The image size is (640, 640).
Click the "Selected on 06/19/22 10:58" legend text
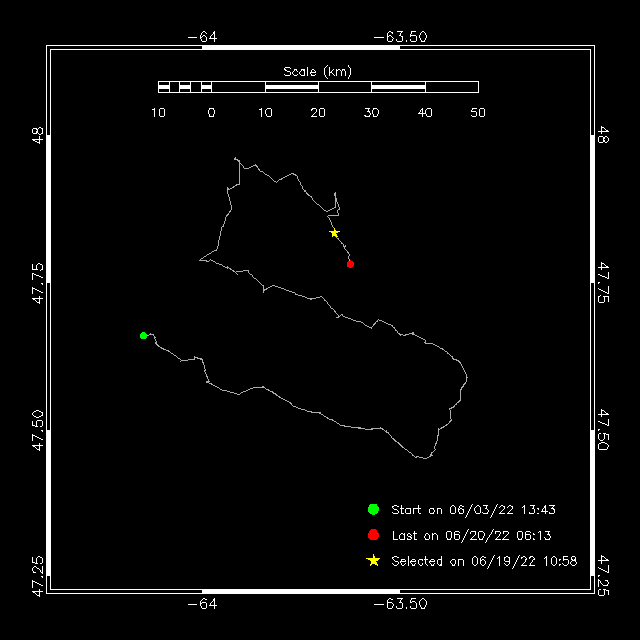484,562
